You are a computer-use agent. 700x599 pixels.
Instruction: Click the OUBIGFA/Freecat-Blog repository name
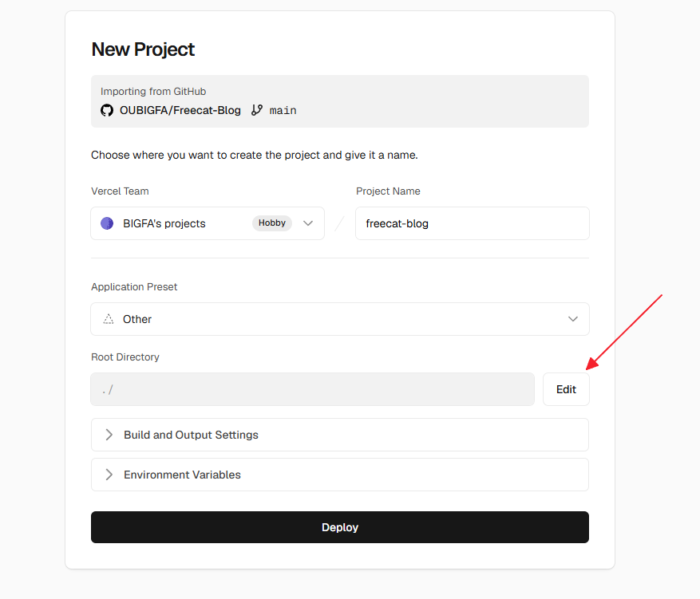[x=180, y=110]
